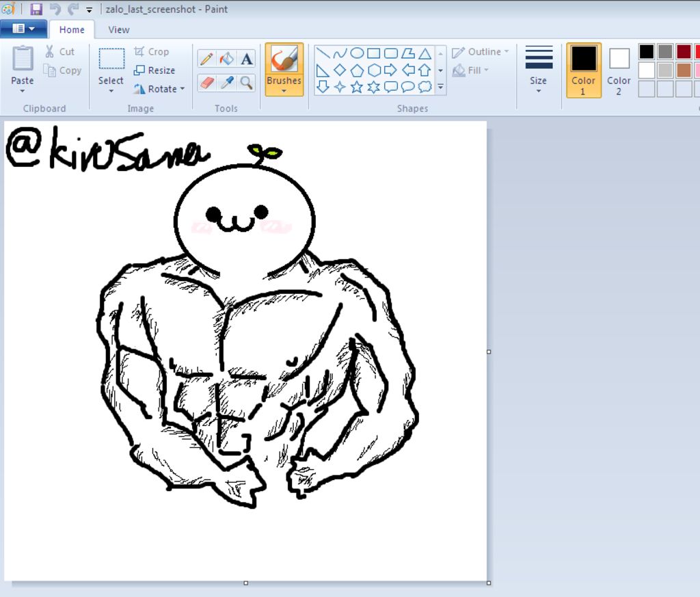Choose the Line shape

pyautogui.click(x=323, y=53)
